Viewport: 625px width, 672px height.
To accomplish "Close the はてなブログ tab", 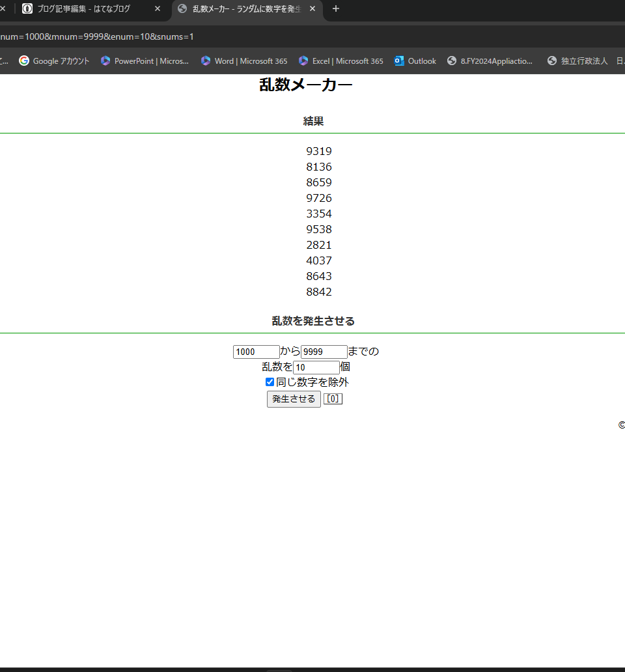I will coord(157,9).
